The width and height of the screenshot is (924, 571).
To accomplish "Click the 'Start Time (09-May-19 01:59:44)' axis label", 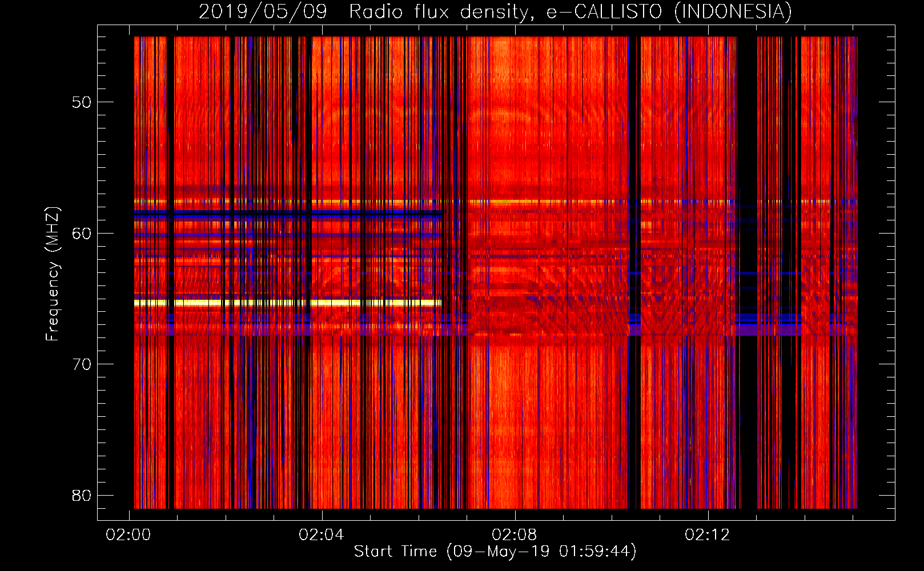I will (495, 552).
